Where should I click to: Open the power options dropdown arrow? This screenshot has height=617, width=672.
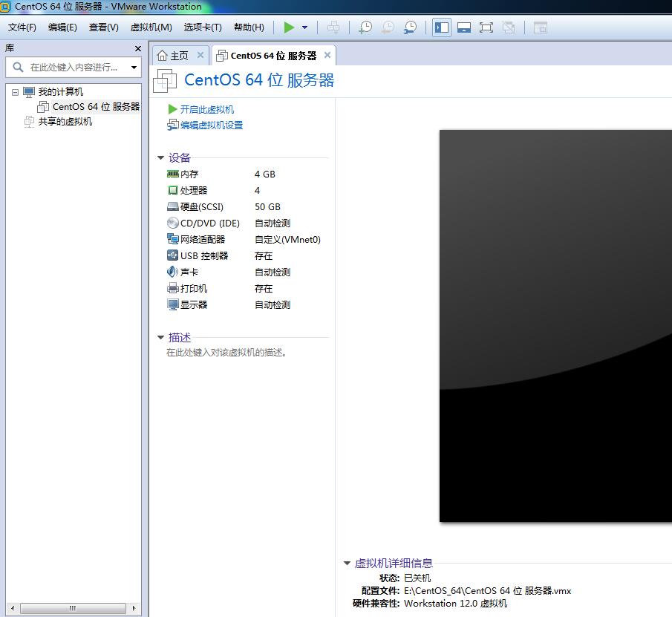click(x=304, y=27)
